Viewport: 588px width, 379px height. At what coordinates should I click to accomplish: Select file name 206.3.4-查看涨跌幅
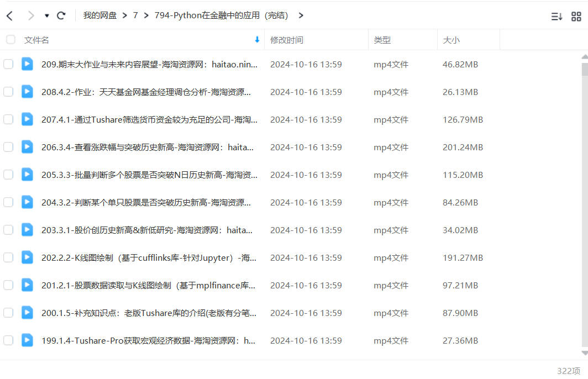point(148,148)
